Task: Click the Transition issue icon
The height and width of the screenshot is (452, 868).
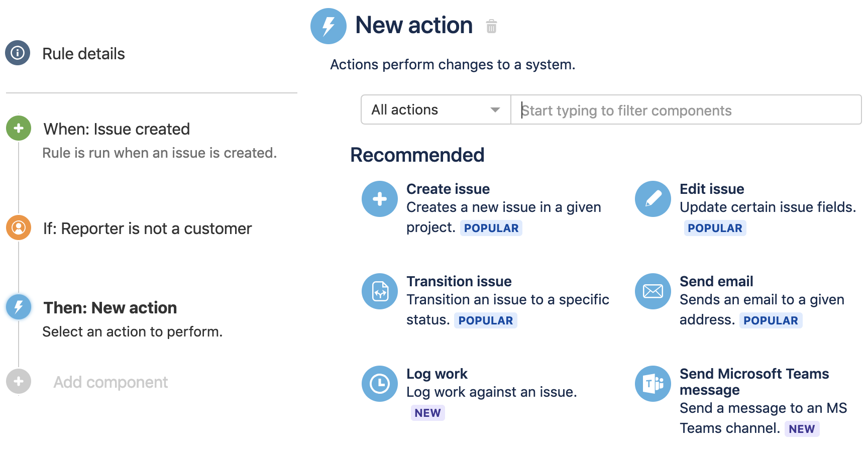Action: (x=380, y=291)
